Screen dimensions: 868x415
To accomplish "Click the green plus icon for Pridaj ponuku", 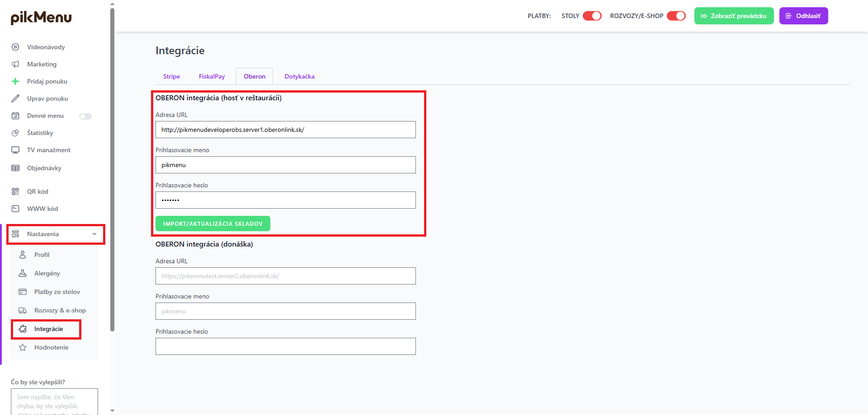I will pyautogui.click(x=15, y=81).
